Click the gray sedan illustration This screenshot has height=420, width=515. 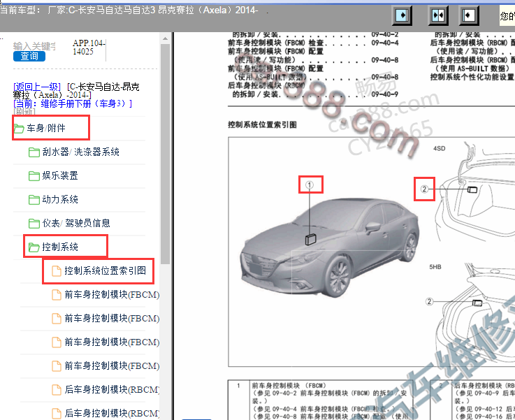pyautogui.click(x=330, y=248)
